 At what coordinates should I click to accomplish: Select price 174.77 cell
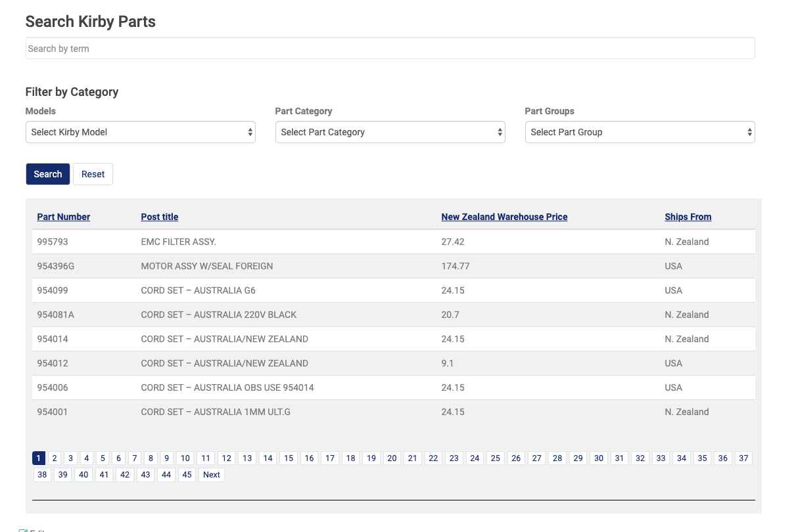tap(456, 266)
